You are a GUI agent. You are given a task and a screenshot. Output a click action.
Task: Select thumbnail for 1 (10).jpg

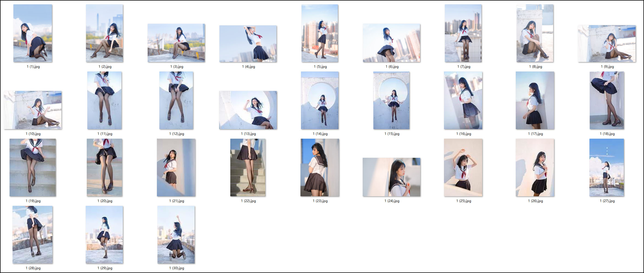coord(33,110)
